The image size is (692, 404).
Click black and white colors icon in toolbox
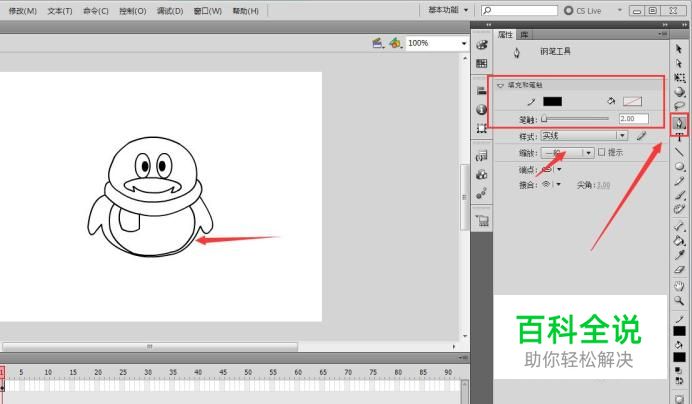679,370
